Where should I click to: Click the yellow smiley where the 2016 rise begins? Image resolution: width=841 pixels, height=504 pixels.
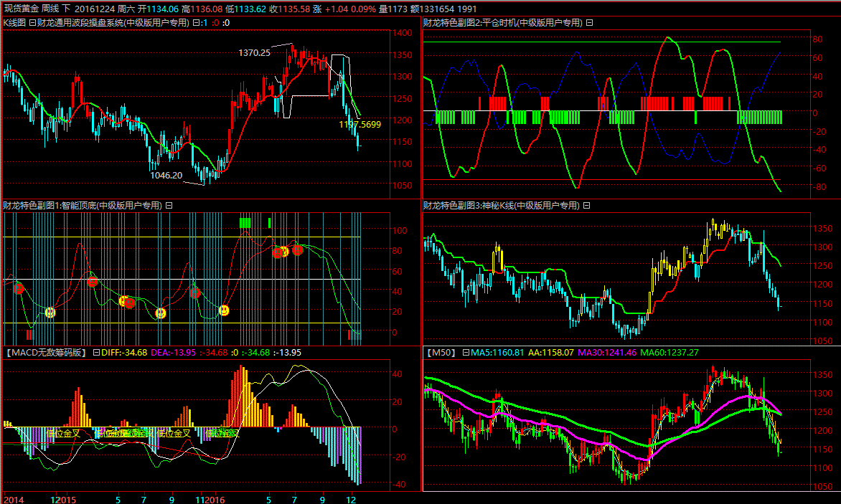tap(224, 310)
